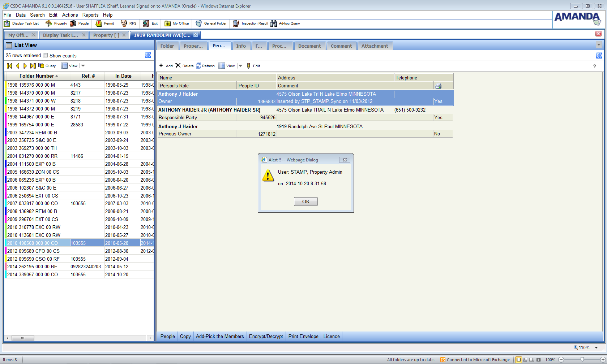Open the Inspection Result tool
The width and height of the screenshot is (607, 364).
(236, 23)
